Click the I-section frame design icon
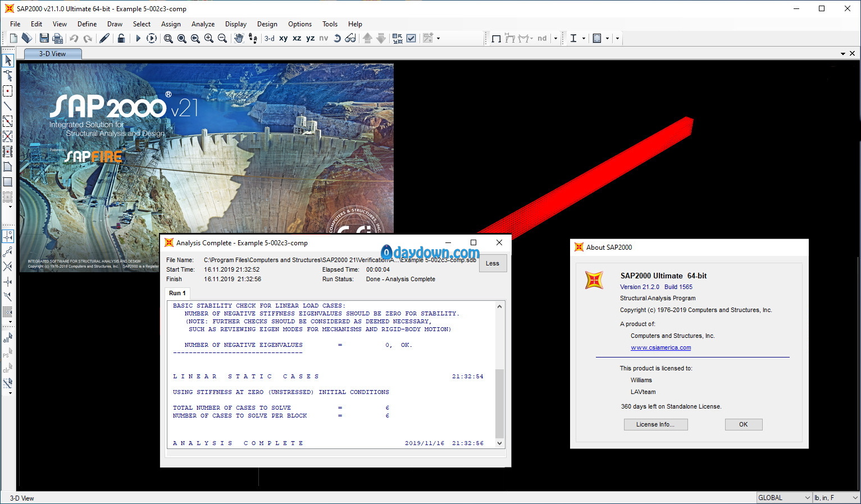Viewport: 861px width, 504px height. click(x=573, y=38)
